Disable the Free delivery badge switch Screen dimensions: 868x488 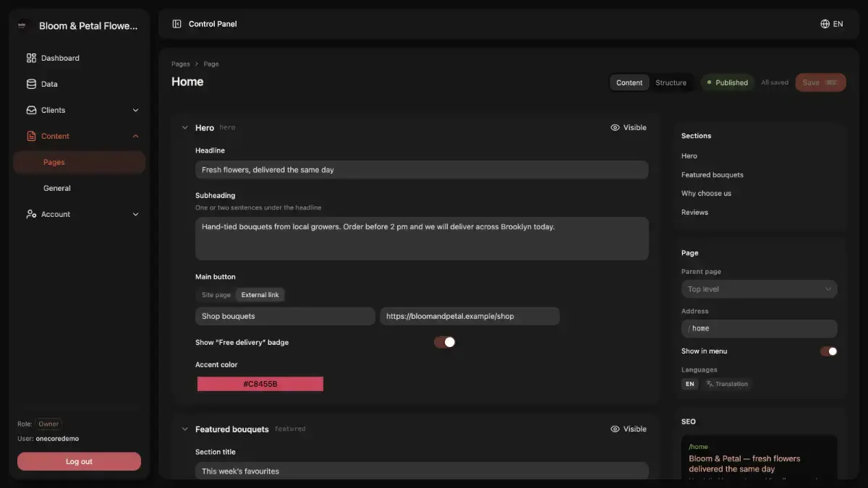click(x=445, y=342)
